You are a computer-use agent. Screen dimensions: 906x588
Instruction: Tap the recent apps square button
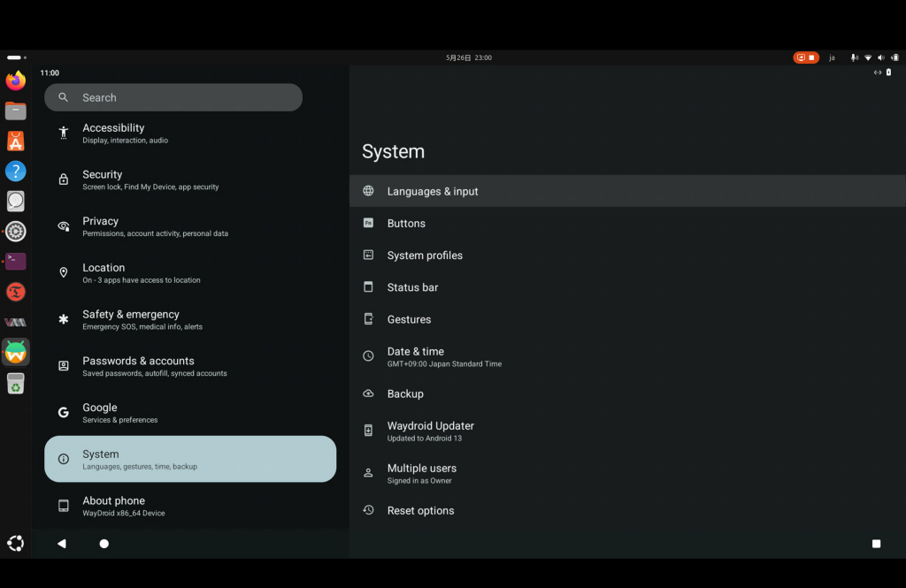click(876, 544)
